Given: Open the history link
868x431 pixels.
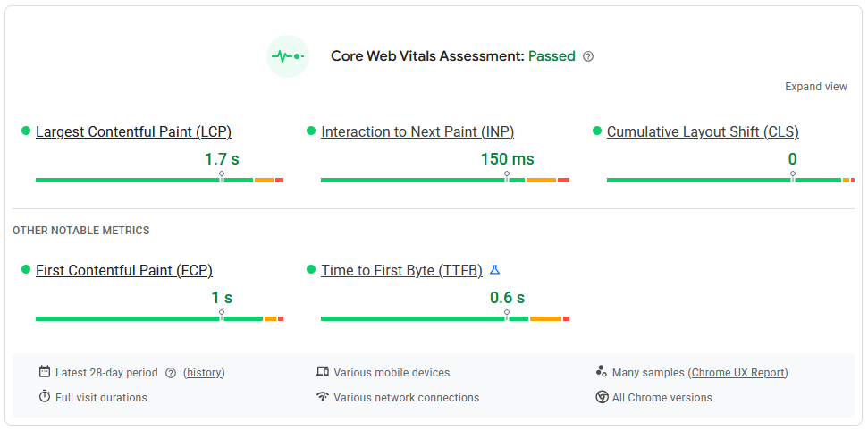Looking at the screenshot, I should point(204,373).
